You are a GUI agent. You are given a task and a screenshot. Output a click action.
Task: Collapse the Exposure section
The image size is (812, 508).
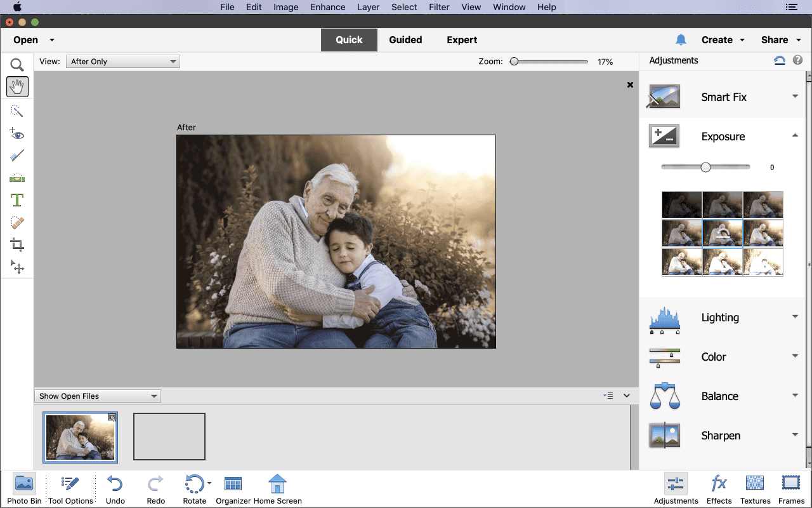point(795,135)
